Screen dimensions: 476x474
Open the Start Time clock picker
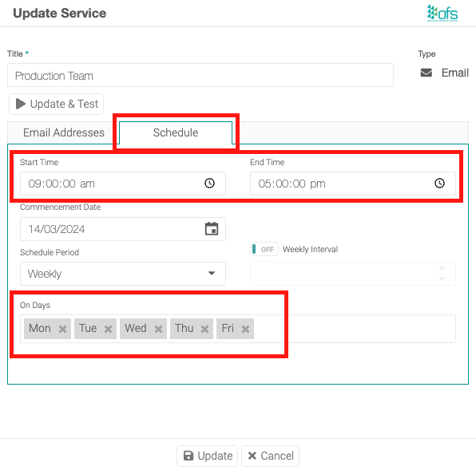click(209, 184)
